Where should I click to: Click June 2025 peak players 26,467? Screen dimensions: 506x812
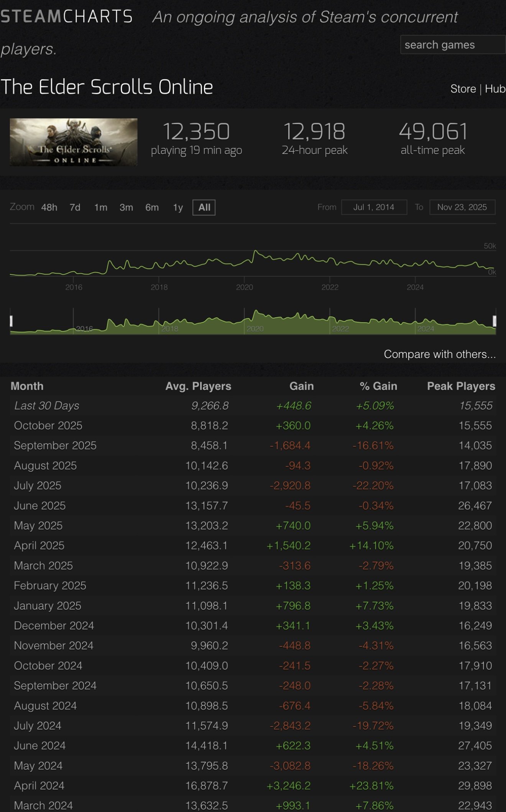[475, 506]
